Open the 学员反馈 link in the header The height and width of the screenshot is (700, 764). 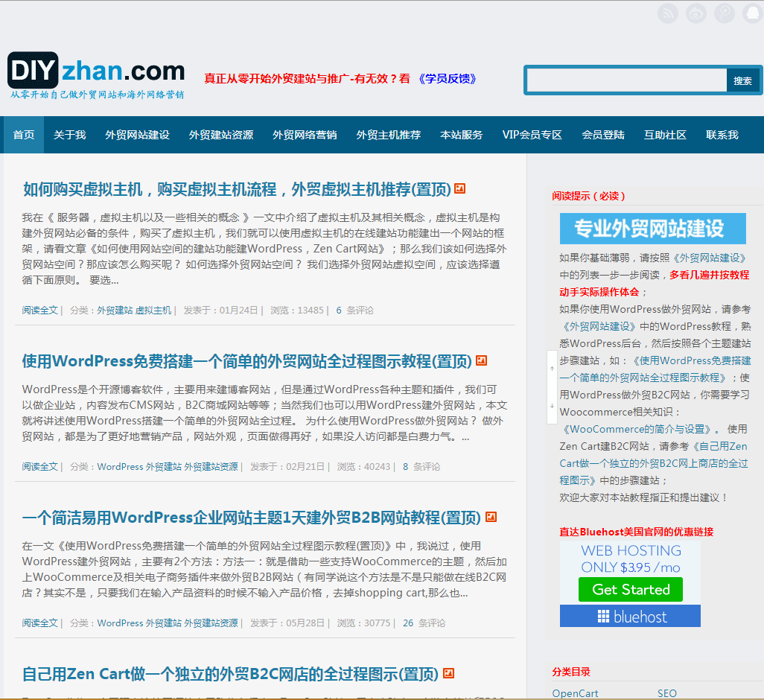click(x=448, y=79)
